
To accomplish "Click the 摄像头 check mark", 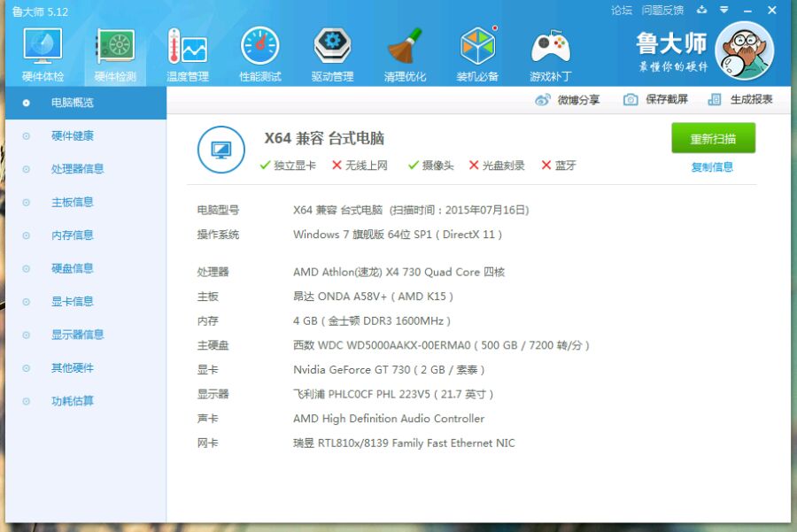I will 414,166.
